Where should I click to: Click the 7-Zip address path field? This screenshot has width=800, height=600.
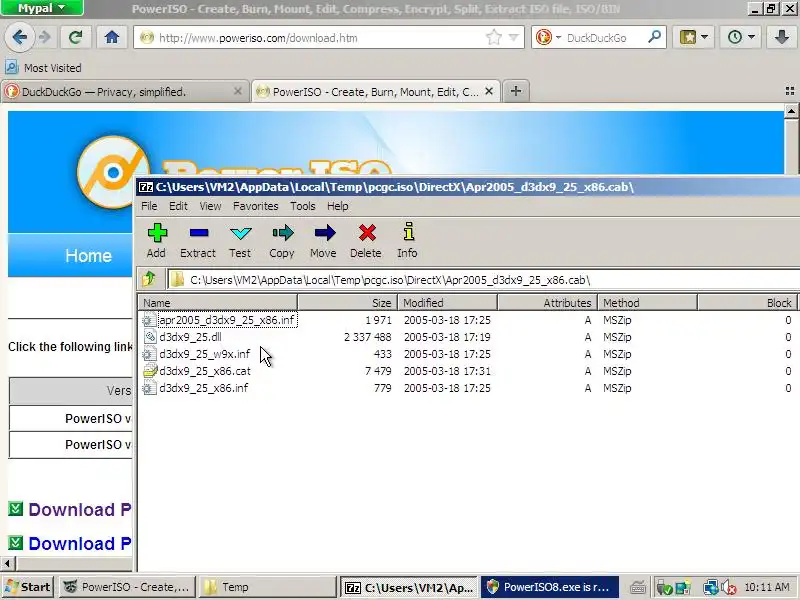(x=484, y=280)
